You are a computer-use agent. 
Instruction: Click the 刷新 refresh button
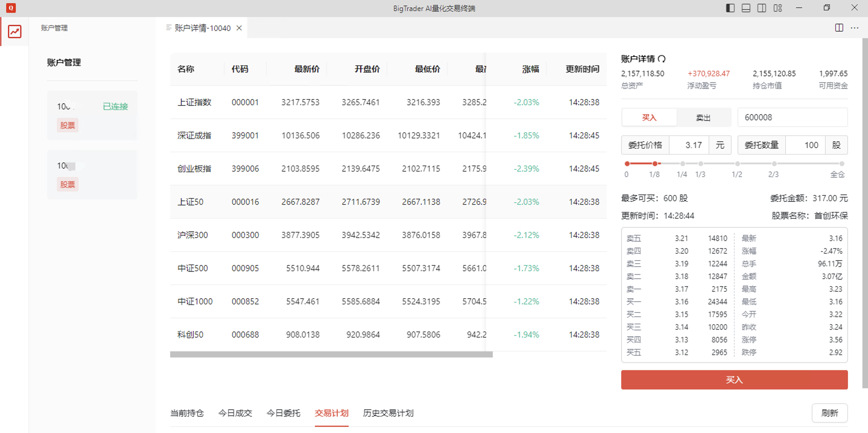(829, 413)
